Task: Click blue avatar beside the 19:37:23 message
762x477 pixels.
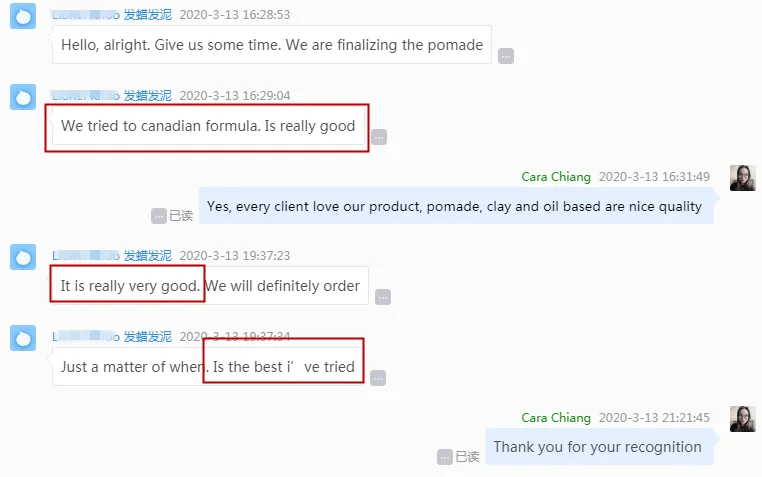Action: [x=23, y=257]
